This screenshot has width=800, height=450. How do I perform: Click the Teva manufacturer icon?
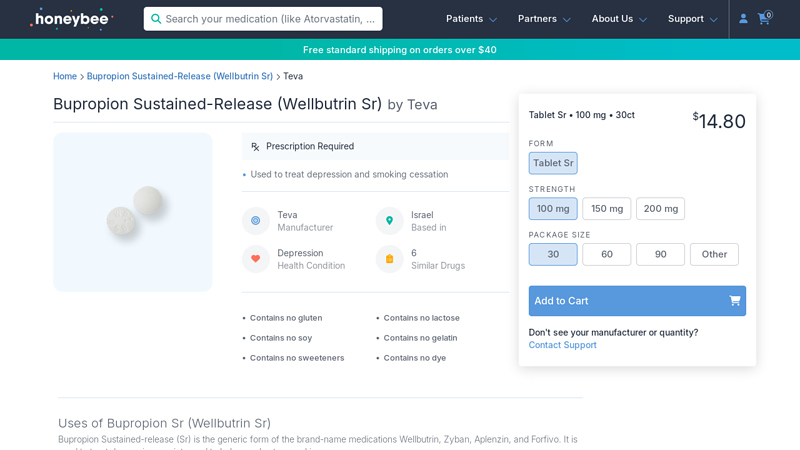coord(256,221)
